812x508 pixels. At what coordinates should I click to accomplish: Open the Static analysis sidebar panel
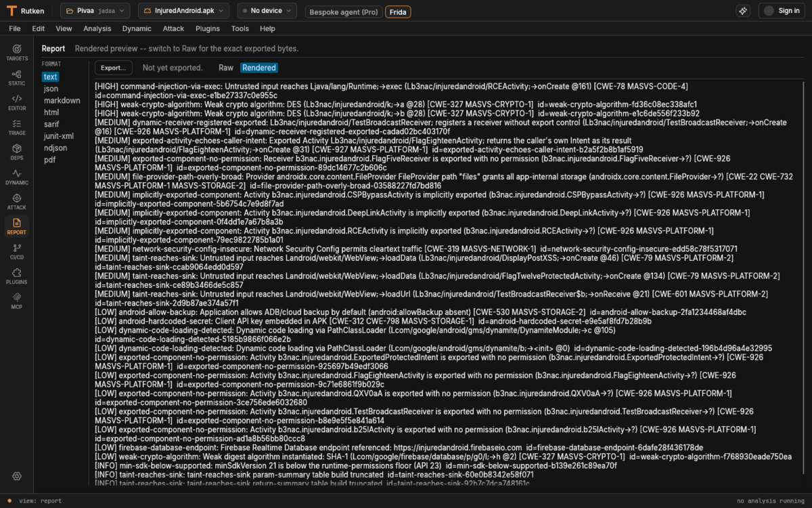point(17,77)
